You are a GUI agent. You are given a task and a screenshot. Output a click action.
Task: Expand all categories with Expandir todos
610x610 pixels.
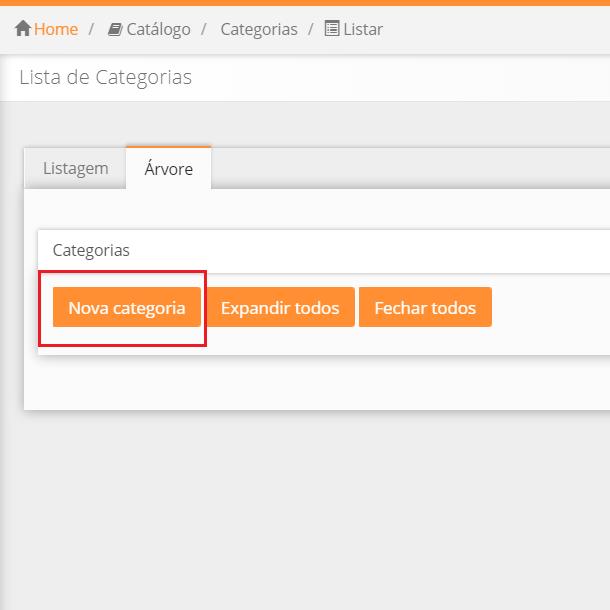click(280, 308)
